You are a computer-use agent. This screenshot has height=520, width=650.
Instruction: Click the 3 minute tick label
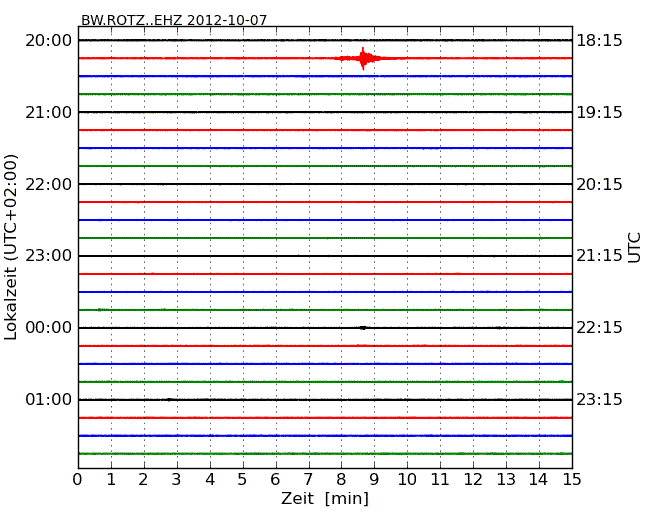(177, 479)
